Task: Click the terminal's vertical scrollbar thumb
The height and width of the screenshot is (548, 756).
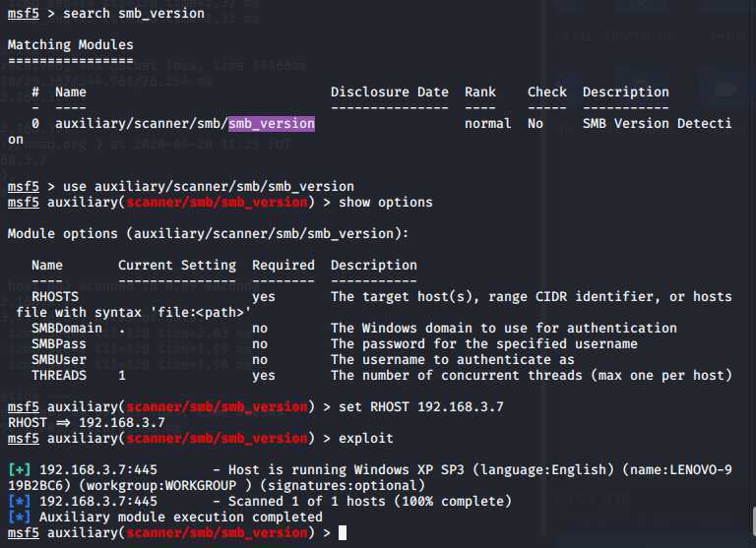Action: click(754, 520)
